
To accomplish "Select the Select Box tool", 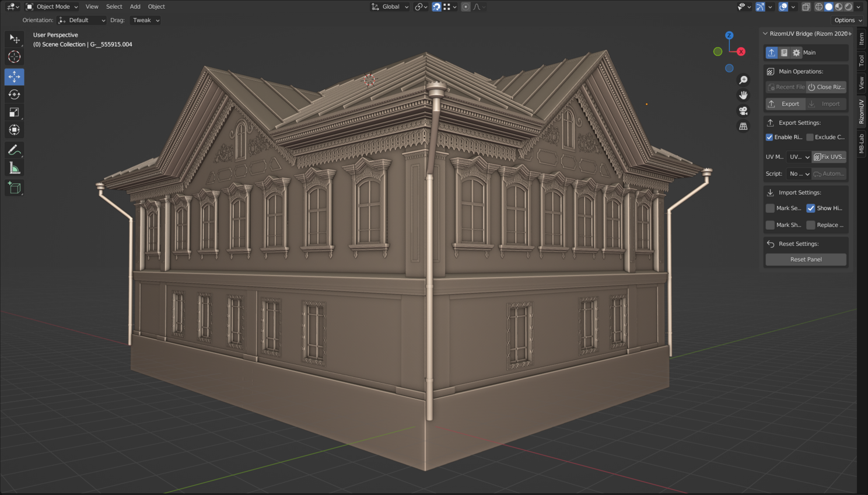I will click(x=15, y=39).
